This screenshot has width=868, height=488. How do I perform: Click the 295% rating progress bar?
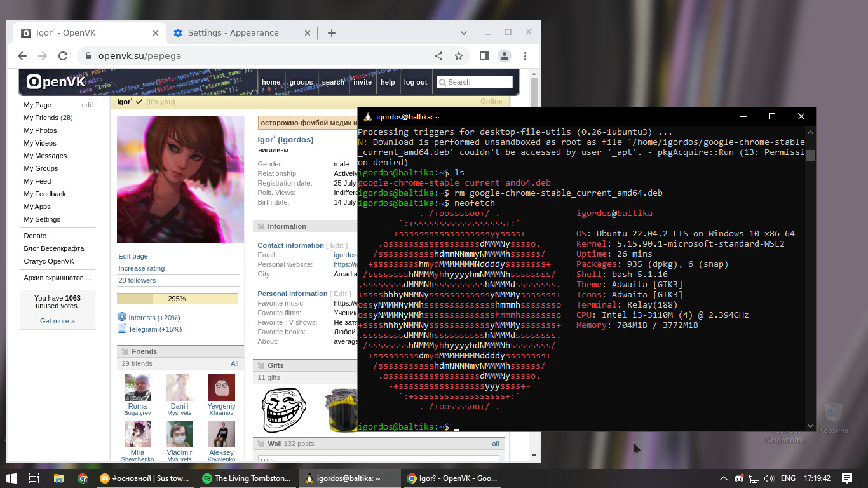[x=177, y=299]
